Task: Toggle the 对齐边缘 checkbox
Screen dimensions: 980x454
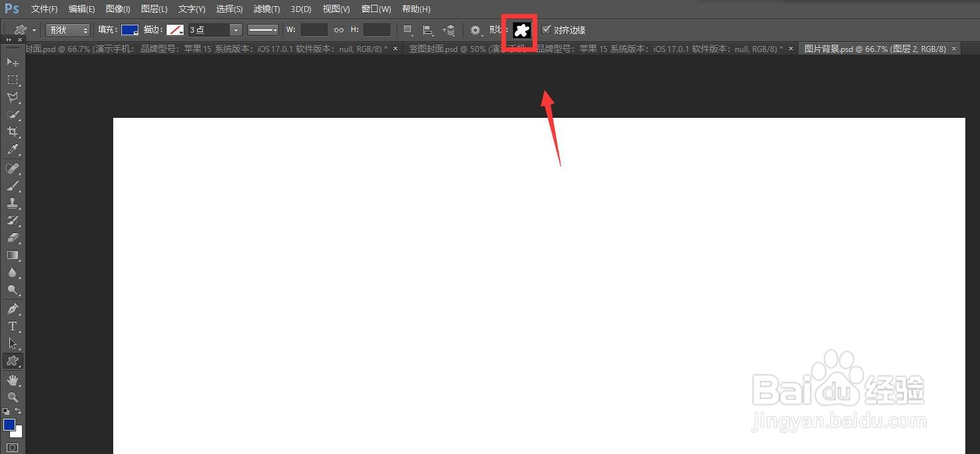Action: coord(547,30)
